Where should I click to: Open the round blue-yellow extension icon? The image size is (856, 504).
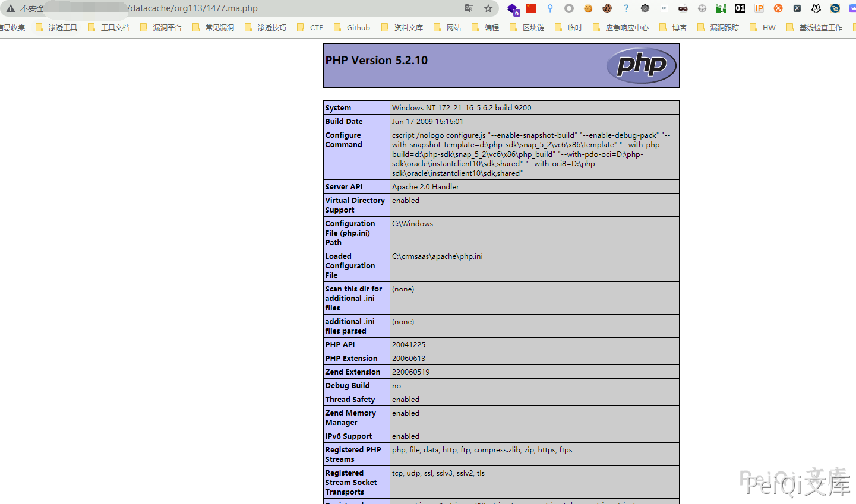835,8
